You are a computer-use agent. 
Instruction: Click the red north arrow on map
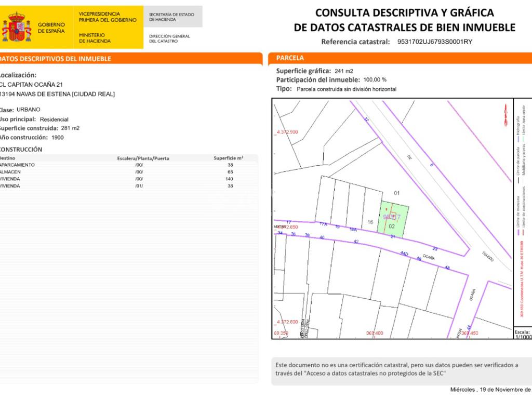pos(506,114)
